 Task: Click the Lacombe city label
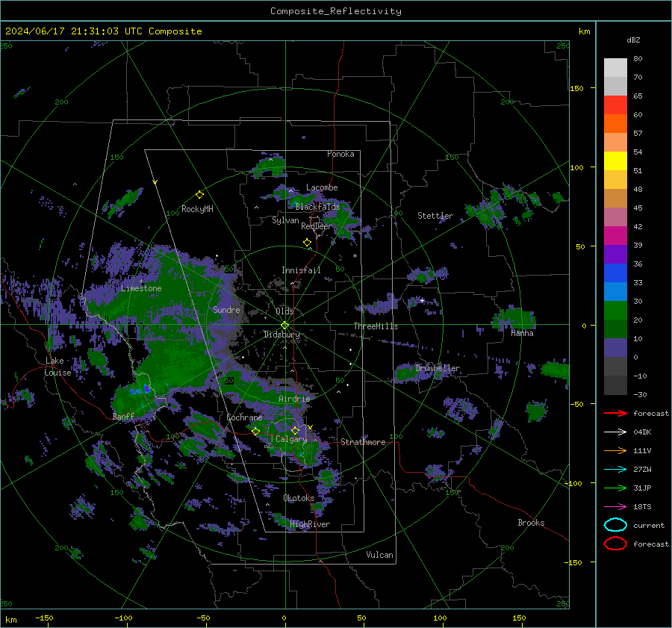tap(322, 187)
